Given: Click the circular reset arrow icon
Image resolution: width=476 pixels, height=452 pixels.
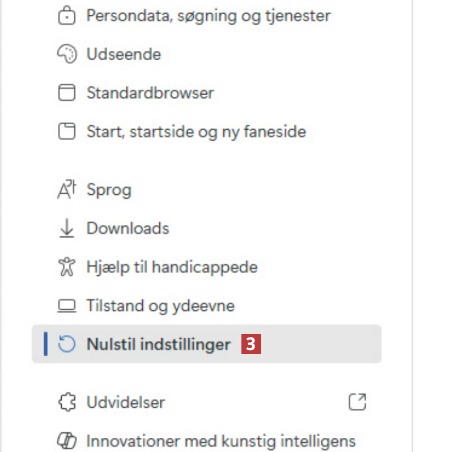Looking at the screenshot, I should pos(67,344).
